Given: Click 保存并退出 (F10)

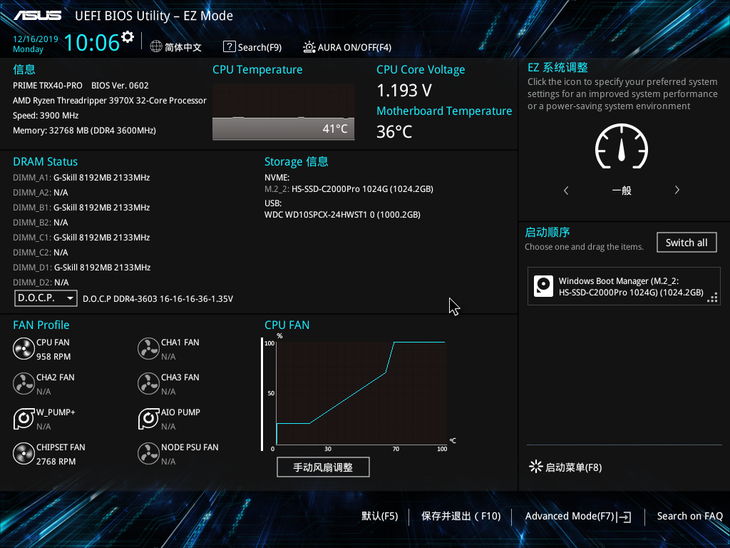Looking at the screenshot, I should [x=461, y=516].
